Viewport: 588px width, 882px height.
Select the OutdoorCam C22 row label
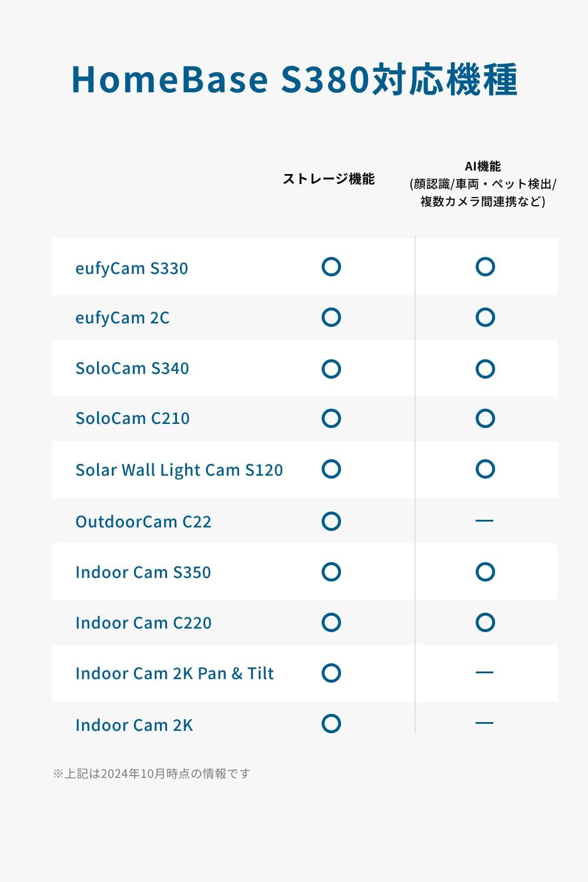coord(143,522)
